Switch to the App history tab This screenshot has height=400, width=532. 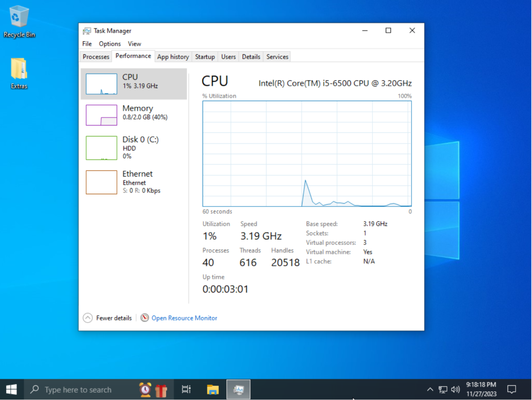173,57
